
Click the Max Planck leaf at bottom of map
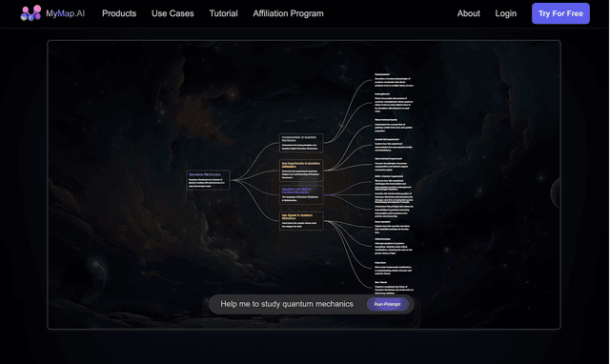(394, 288)
